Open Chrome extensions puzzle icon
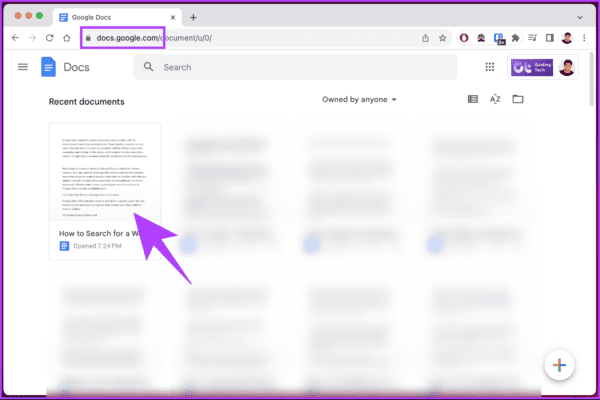 [515, 38]
